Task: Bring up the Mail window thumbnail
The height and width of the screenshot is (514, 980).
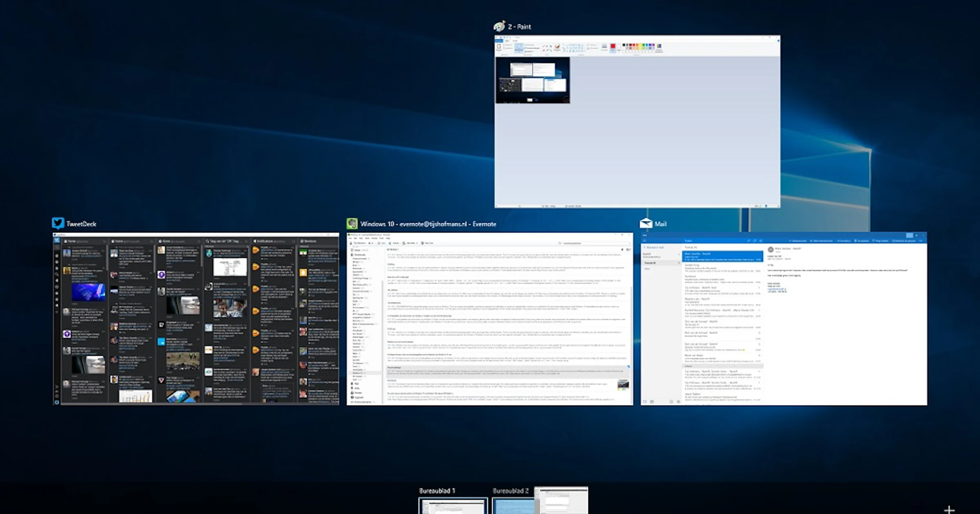Action: (784, 319)
